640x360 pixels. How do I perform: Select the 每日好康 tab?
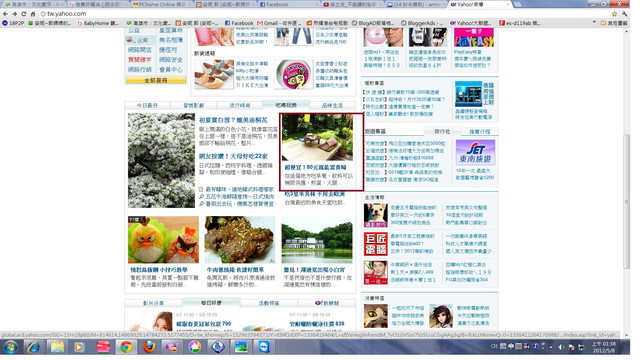coord(211,303)
